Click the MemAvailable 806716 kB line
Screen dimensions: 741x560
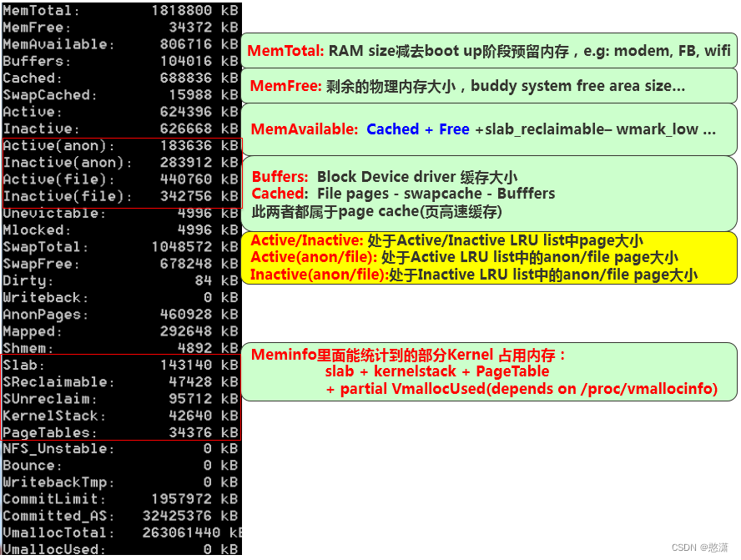click(120, 44)
